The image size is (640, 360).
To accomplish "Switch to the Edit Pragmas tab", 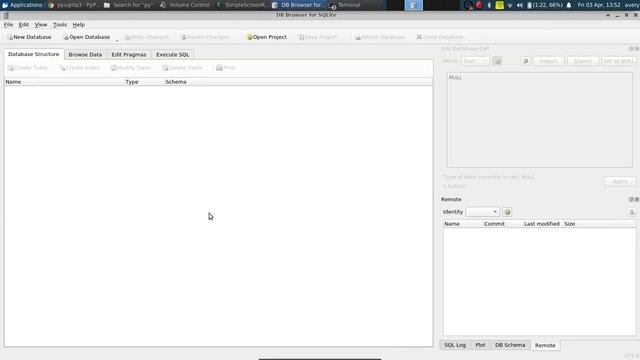I will pos(129,54).
